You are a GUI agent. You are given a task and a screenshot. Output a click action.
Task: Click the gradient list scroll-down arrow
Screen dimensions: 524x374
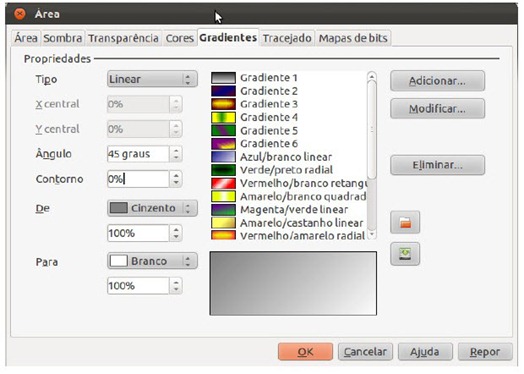[x=372, y=235]
